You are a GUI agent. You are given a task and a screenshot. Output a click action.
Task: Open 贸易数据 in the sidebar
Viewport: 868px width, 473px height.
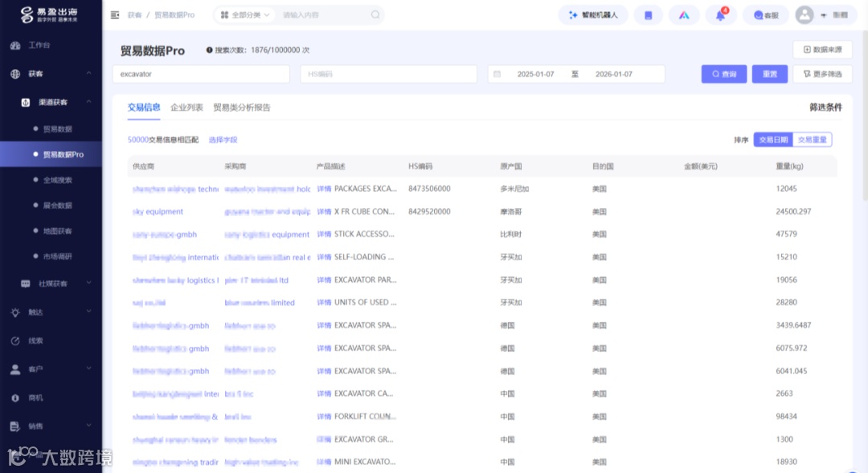(58, 129)
